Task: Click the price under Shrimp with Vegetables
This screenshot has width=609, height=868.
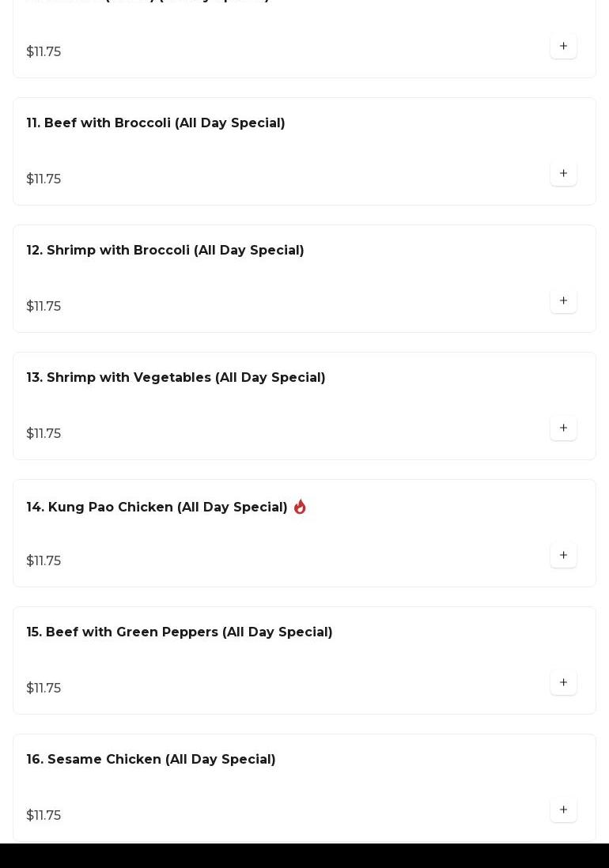Action: point(43,434)
